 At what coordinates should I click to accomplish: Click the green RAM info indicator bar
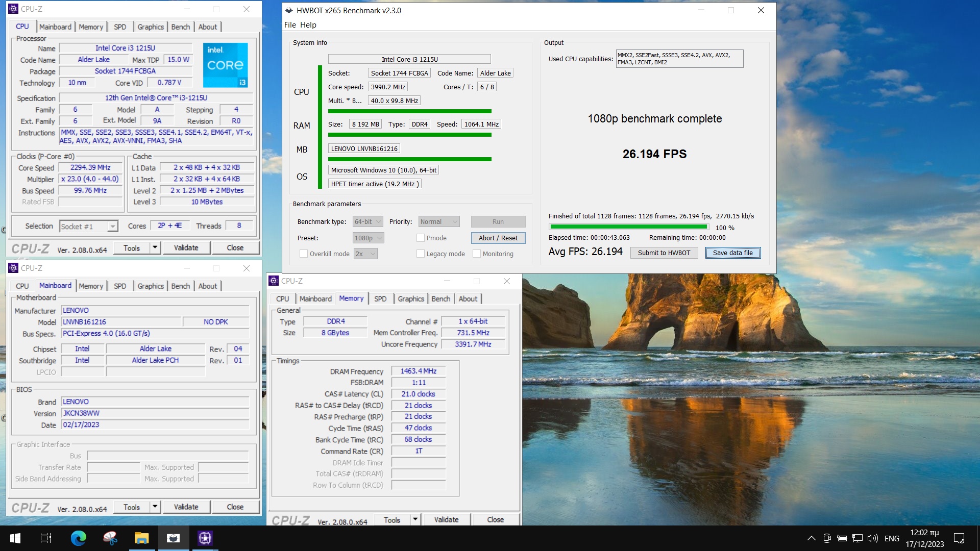(x=409, y=135)
